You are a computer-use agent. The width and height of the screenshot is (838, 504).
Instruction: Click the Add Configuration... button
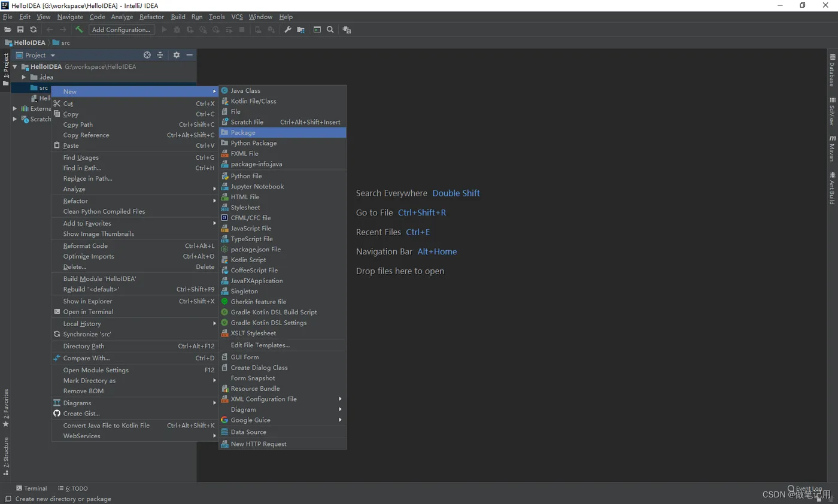click(122, 29)
